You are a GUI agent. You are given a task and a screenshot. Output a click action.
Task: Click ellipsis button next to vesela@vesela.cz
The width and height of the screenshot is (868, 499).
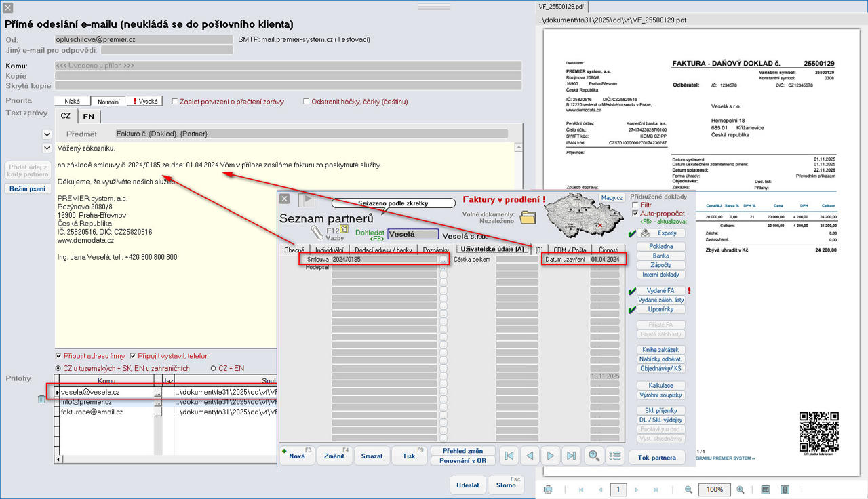tap(157, 393)
